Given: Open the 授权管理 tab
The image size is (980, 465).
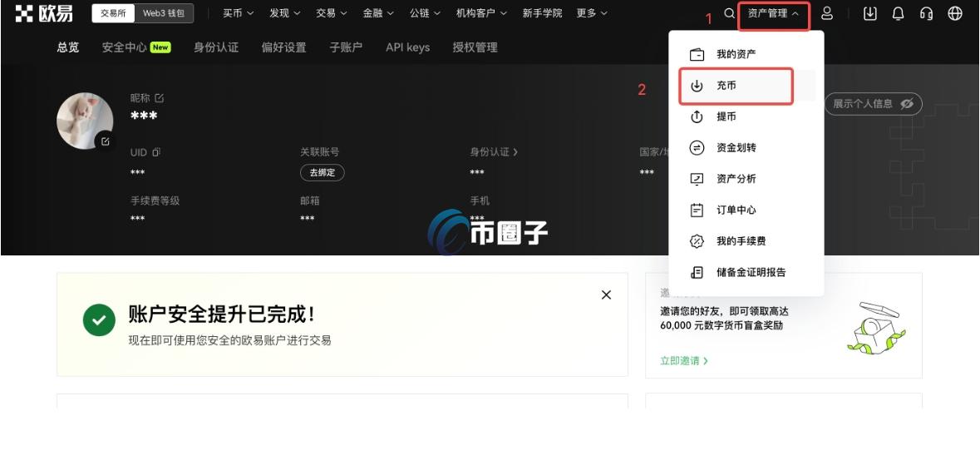Looking at the screenshot, I should click(x=475, y=47).
